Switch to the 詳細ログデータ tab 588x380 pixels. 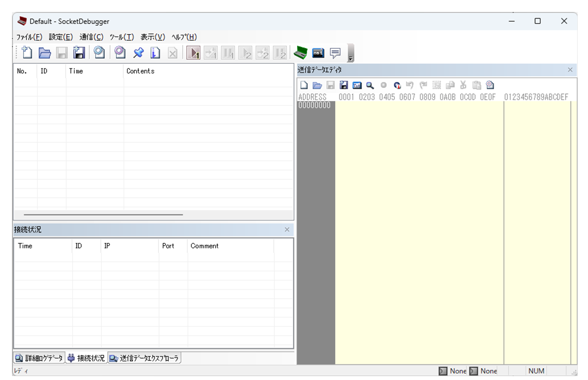click(x=39, y=358)
